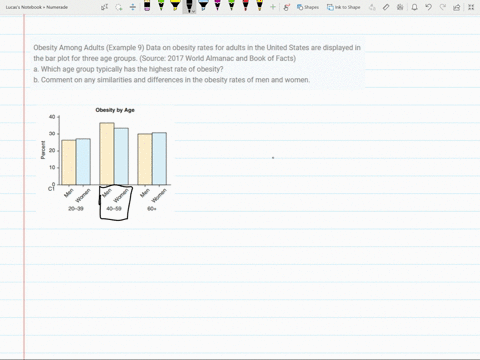Click the Insert space tool icon
This screenshot has width=480, height=360.
point(133,7)
